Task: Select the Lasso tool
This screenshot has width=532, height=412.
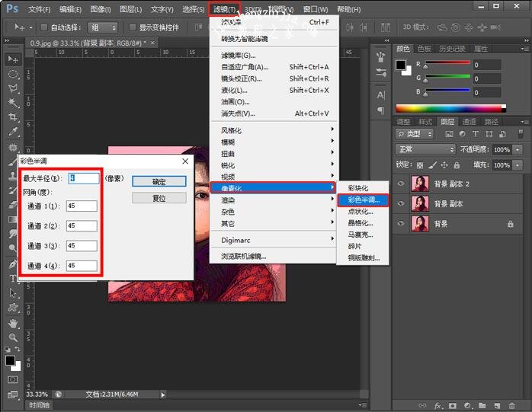Action: [13, 88]
